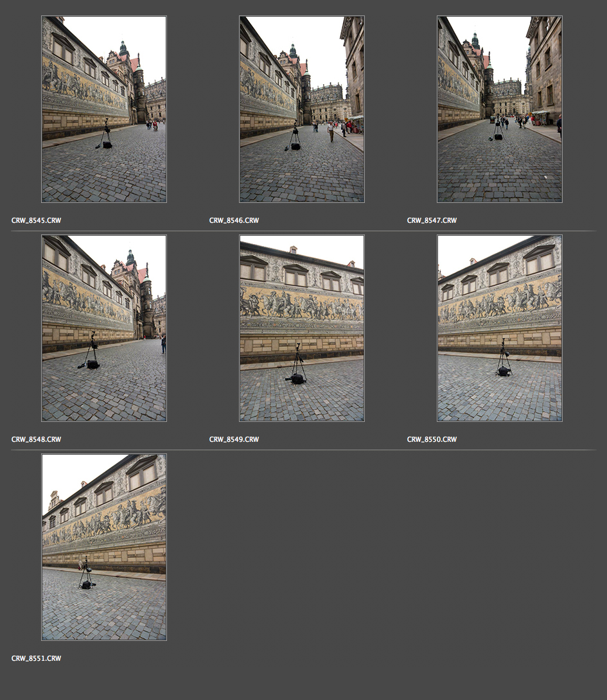The height and width of the screenshot is (700, 607).
Task: Click the CRW_8548.CRW filename label
Action: [36, 439]
